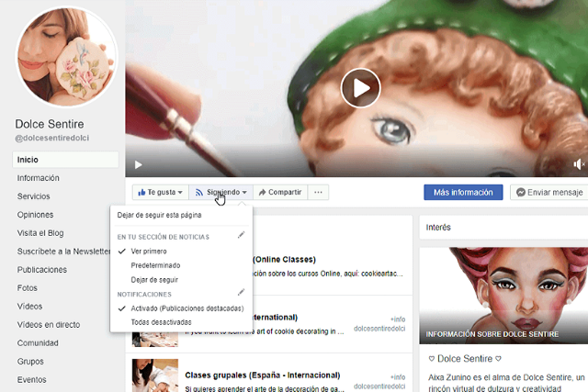Open Fotos in sidebar
Image resolution: width=588 pixels, height=392 pixels.
tap(27, 288)
